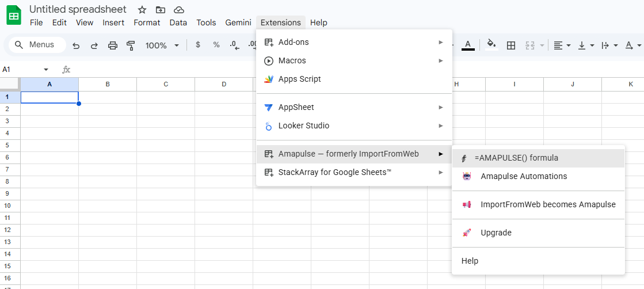Screen dimensions: 644x289
Task: Select the =AMAPULSE() formula entry
Action: click(x=538, y=158)
